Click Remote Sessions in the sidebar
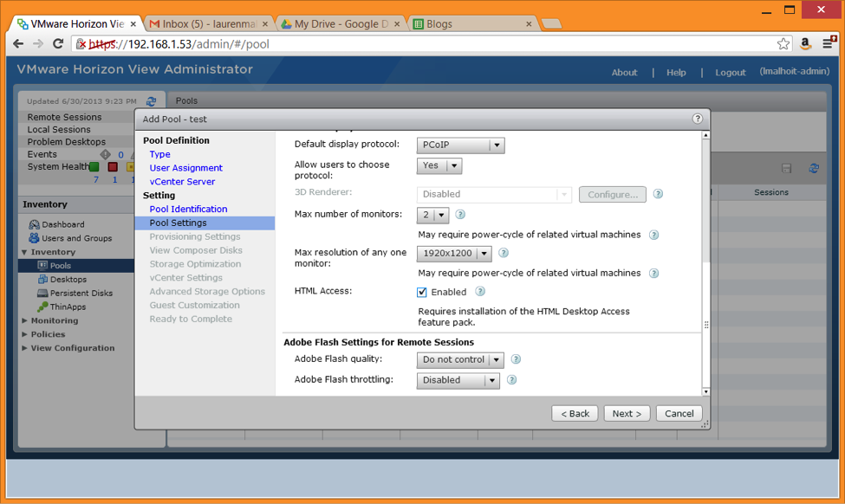This screenshot has width=845, height=504. coord(65,118)
